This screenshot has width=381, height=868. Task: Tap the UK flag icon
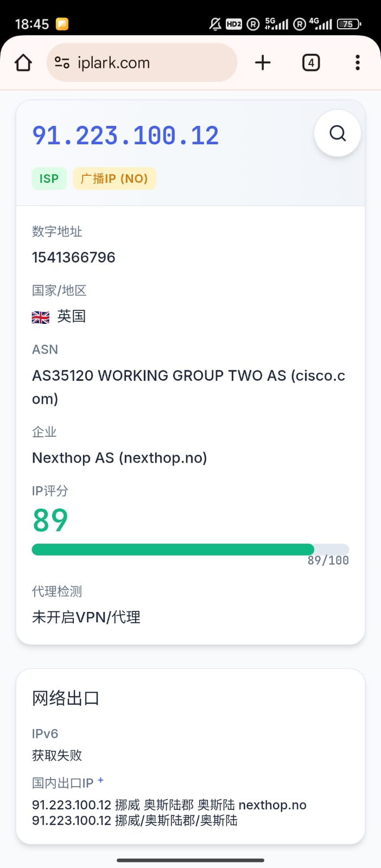point(41,317)
